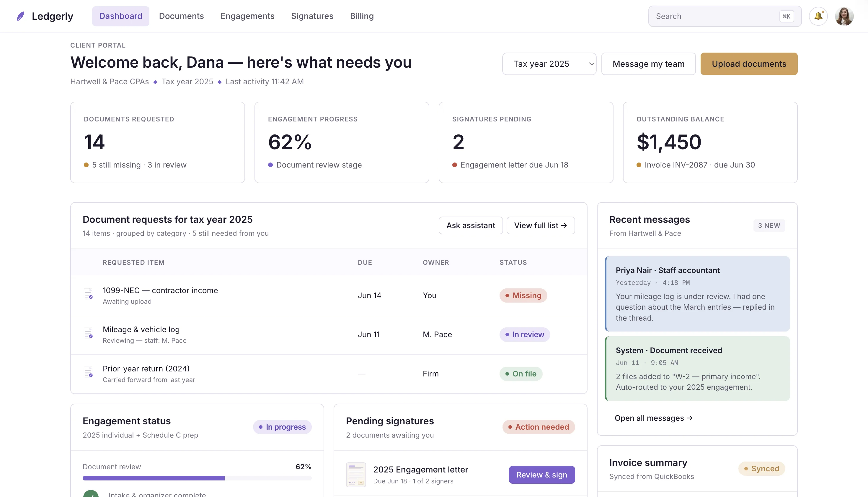The height and width of the screenshot is (497, 868).
Task: Open the Signatures Pending card
Action: click(x=526, y=142)
